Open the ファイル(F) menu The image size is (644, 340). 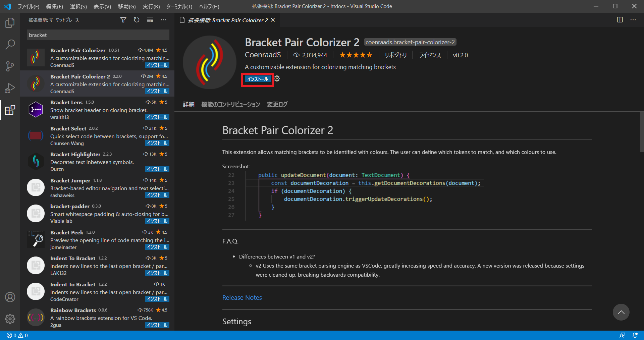point(29,6)
